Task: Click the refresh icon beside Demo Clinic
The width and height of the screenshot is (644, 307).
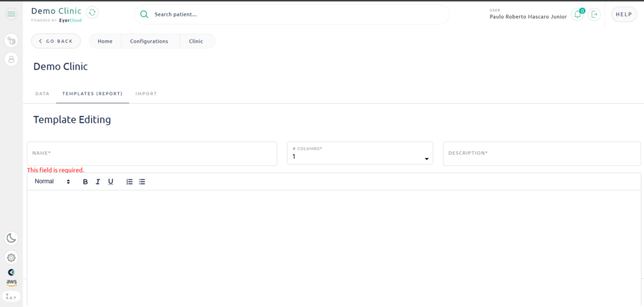Action: pos(92,13)
